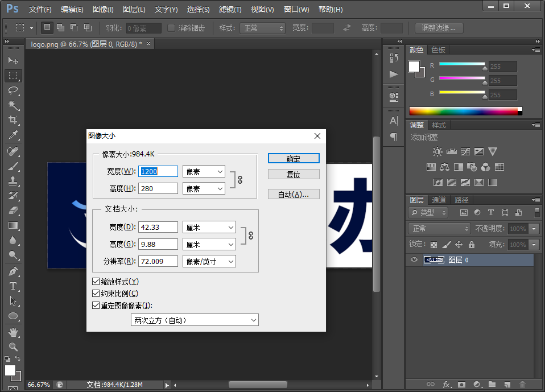
Task: Open the 分辨率 unit dropdown 像素/英寸
Action: [x=209, y=261]
